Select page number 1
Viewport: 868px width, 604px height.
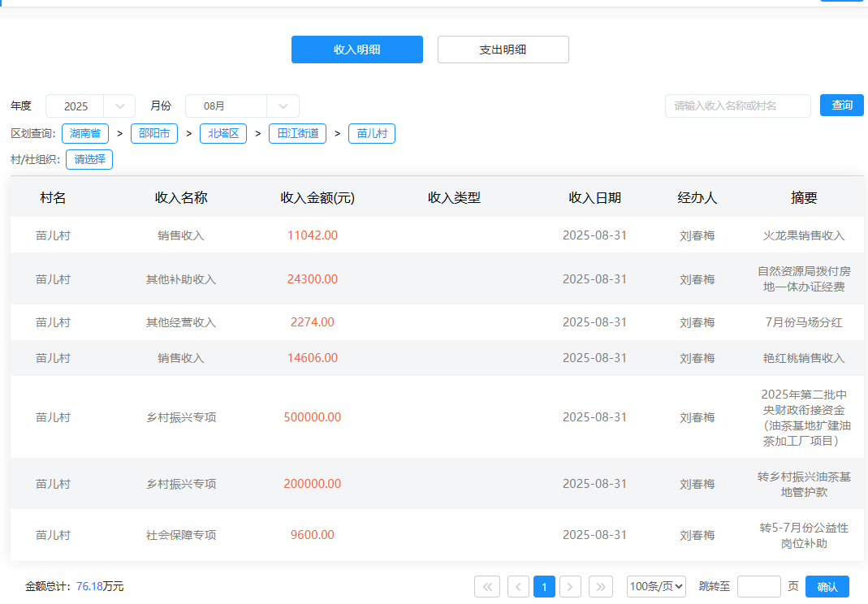point(545,586)
